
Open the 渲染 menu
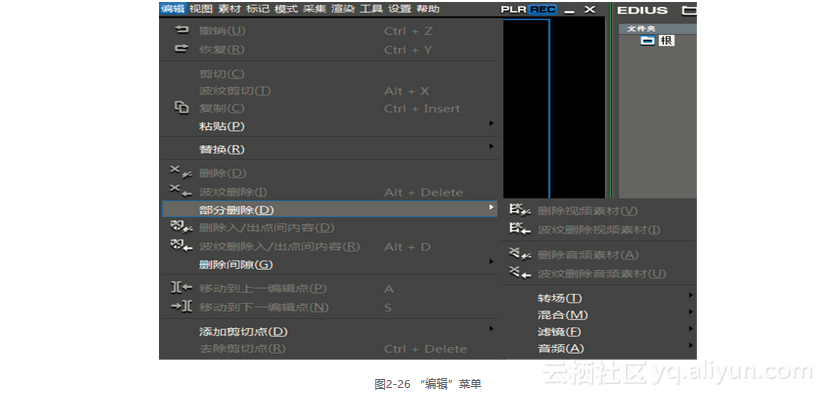(343, 9)
